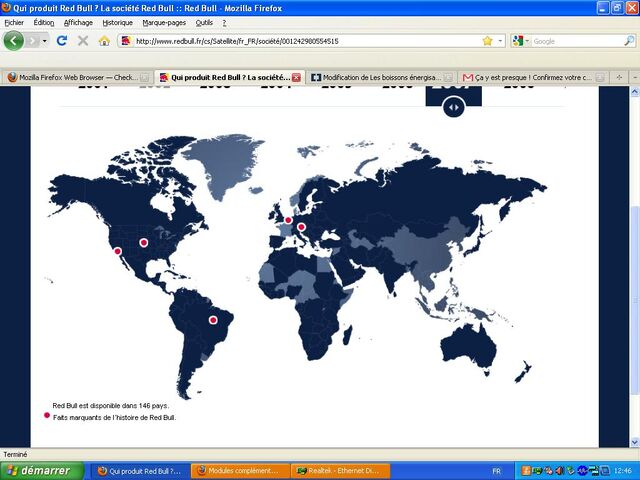640x480 pixels.
Task: Click the safely remove hardware tray icon
Action: coord(570,471)
